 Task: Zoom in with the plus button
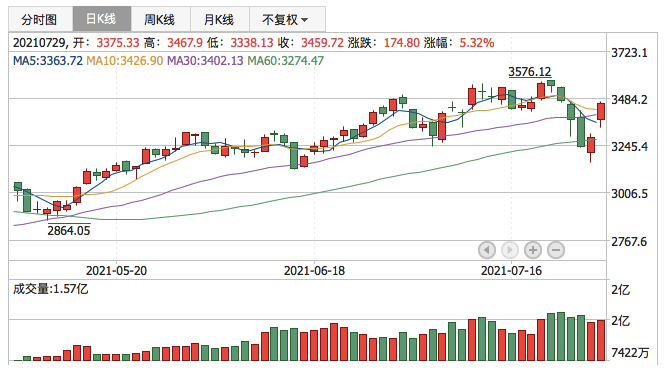[x=533, y=250]
